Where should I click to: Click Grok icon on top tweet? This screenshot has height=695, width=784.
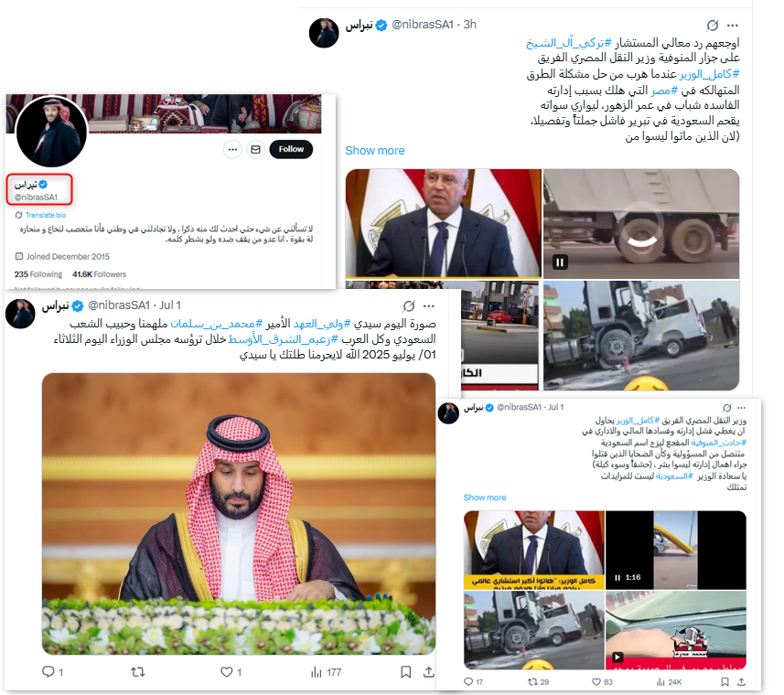[x=713, y=26]
